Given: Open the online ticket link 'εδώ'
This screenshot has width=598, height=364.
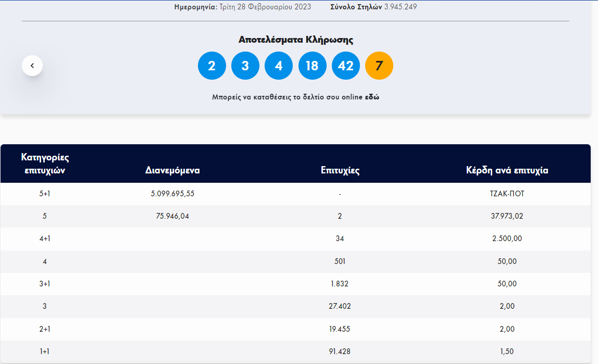Looking at the screenshot, I should coord(372,97).
